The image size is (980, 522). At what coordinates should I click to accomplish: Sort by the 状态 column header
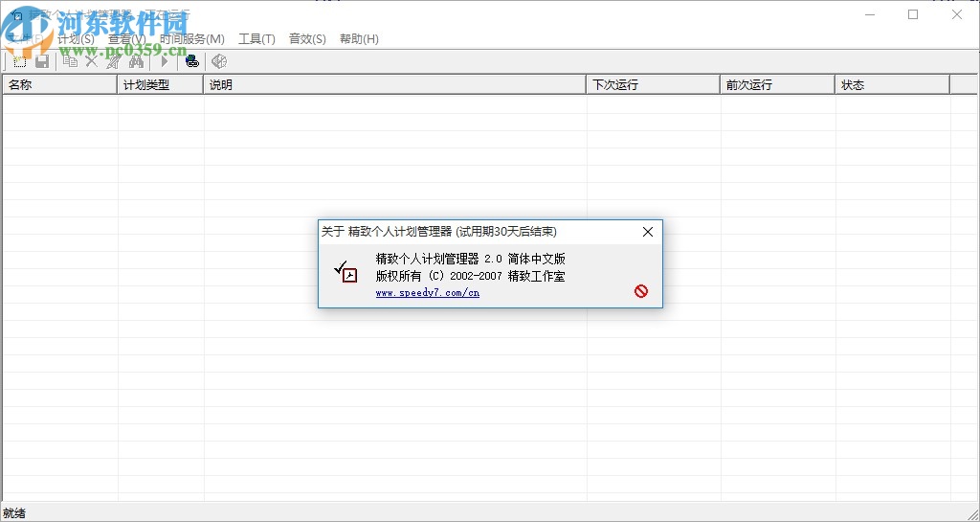[893, 84]
